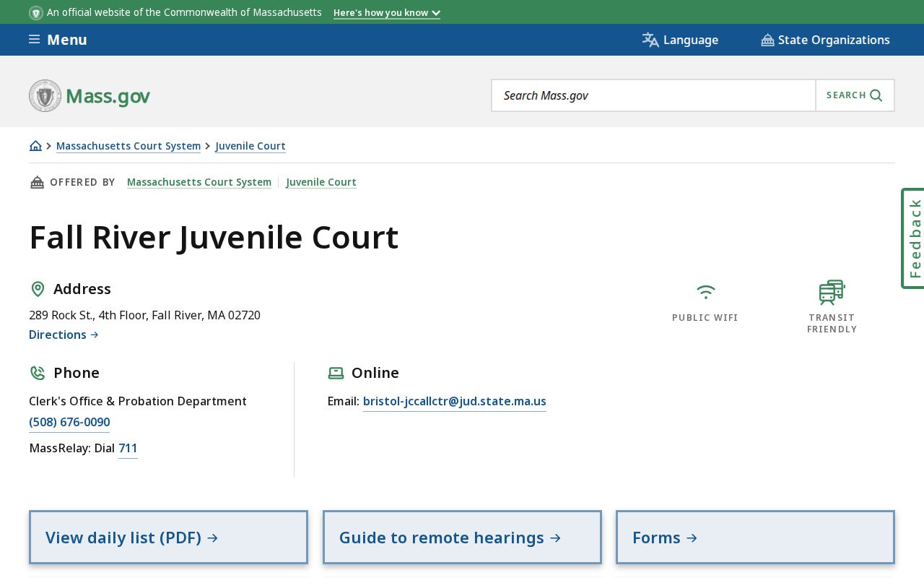Open Juvenile Court link in Offered By row
This screenshot has width=924, height=578.
(x=321, y=182)
